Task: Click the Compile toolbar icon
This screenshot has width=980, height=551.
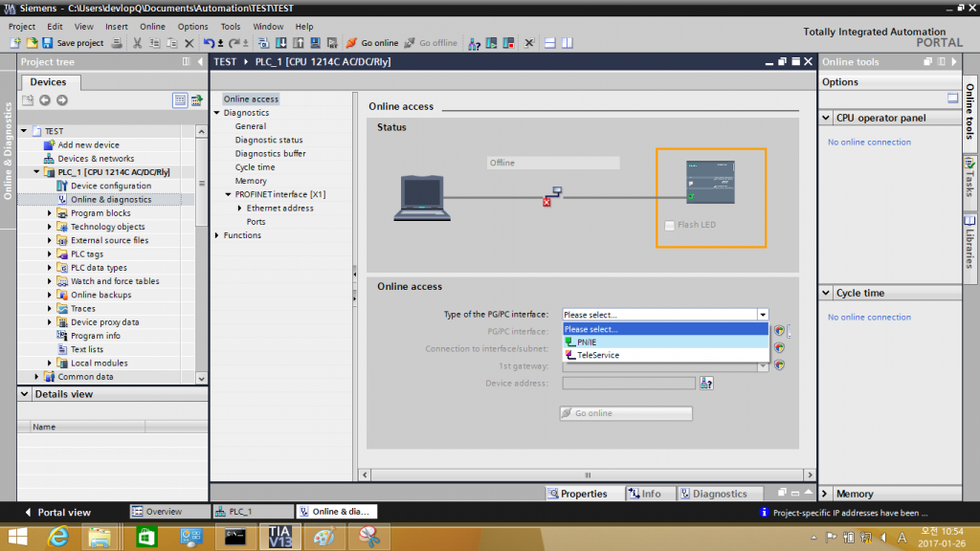Action: coord(263,43)
